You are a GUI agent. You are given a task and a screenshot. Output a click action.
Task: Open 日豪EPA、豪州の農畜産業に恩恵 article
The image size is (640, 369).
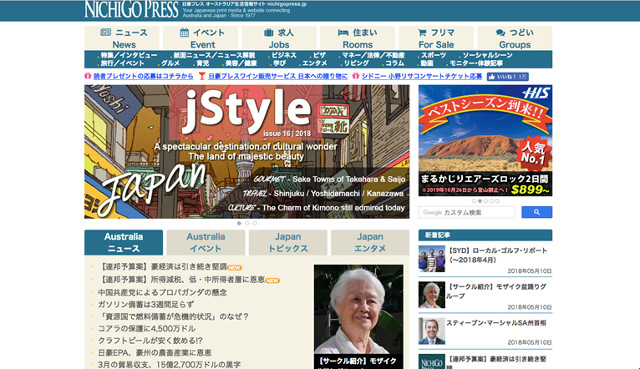155,353
